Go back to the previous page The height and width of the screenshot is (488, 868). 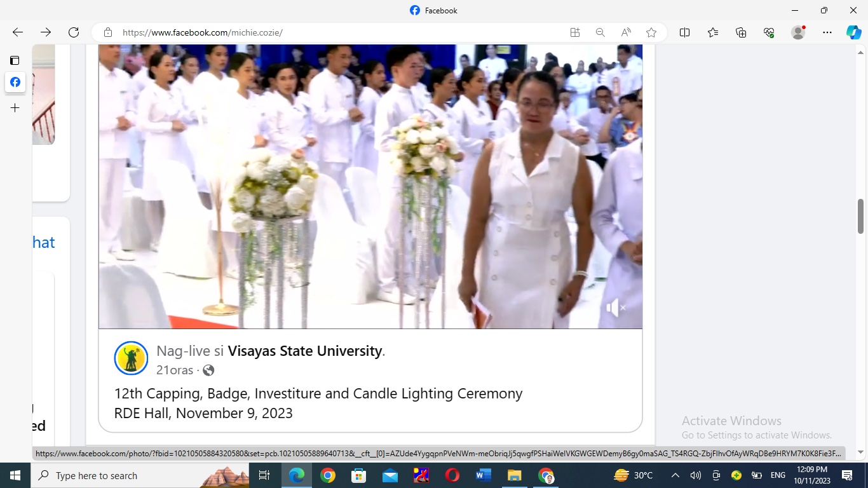tap(18, 32)
